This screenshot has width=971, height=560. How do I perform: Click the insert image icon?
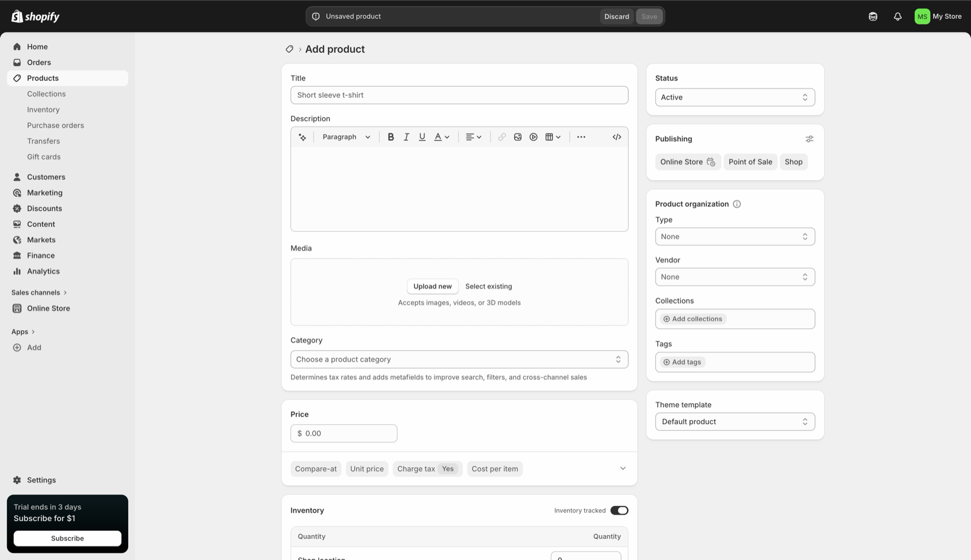[x=518, y=137]
